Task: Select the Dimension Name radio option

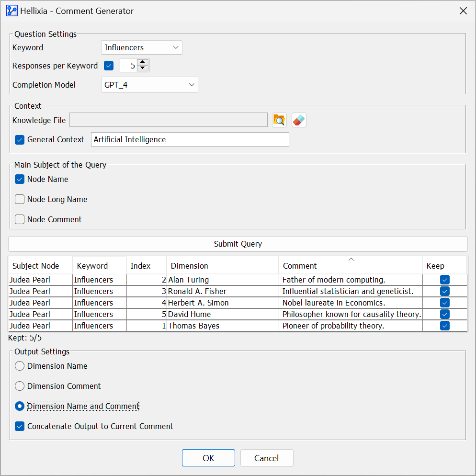Action: [x=20, y=366]
